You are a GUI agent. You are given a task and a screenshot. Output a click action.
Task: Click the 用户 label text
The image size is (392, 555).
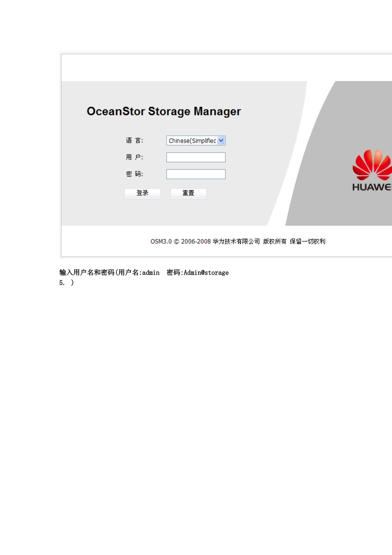[x=135, y=157]
